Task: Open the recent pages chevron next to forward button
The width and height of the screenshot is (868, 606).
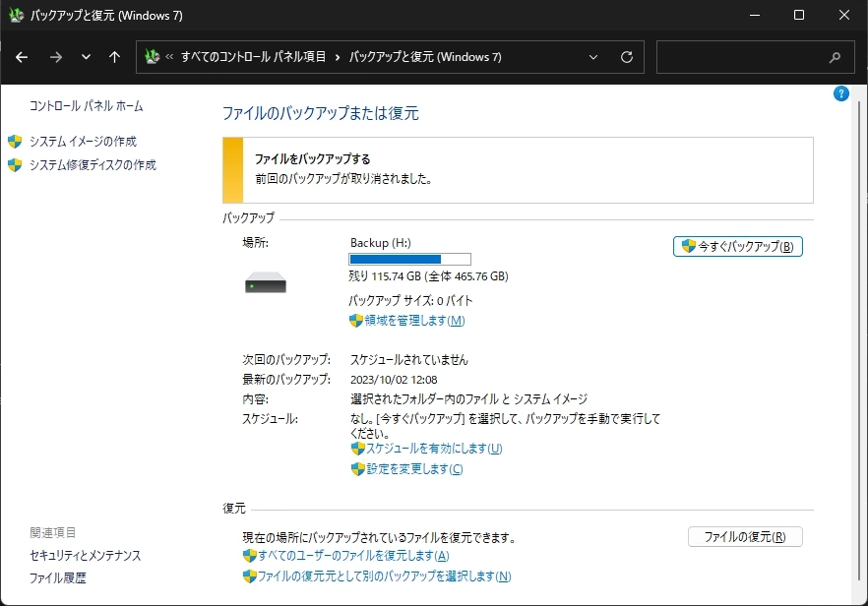Action: tap(85, 57)
